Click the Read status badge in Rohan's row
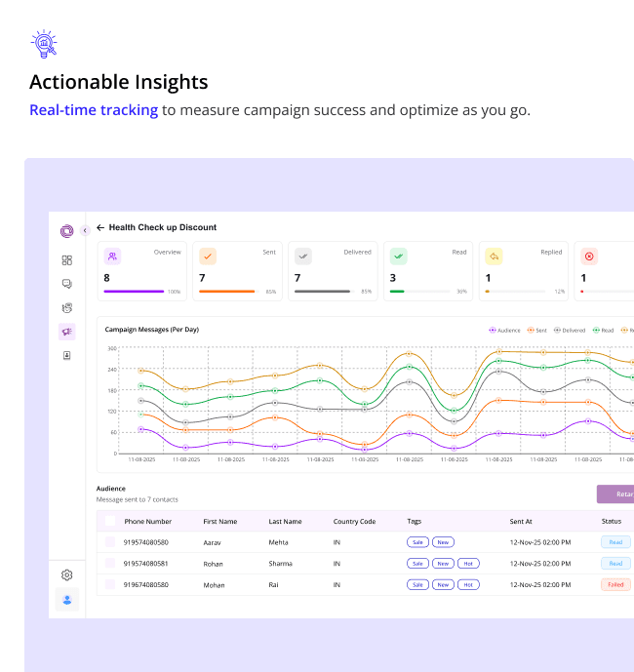 615,564
